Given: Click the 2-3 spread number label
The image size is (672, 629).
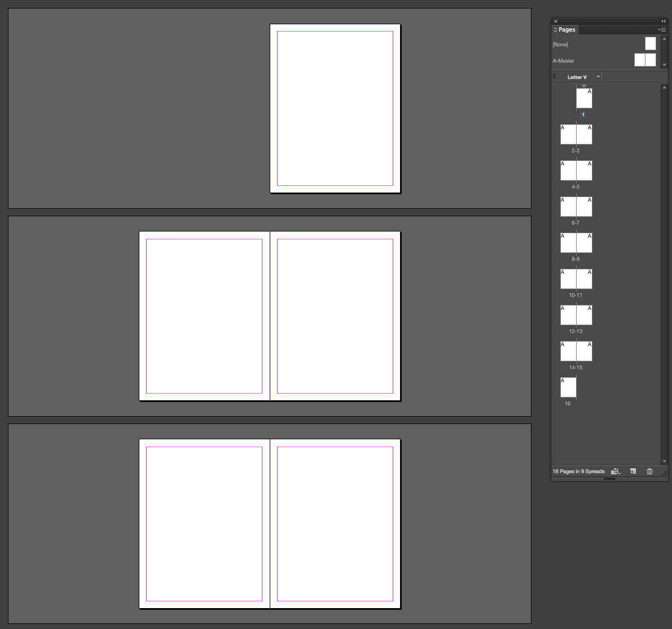Looking at the screenshot, I should tap(576, 151).
